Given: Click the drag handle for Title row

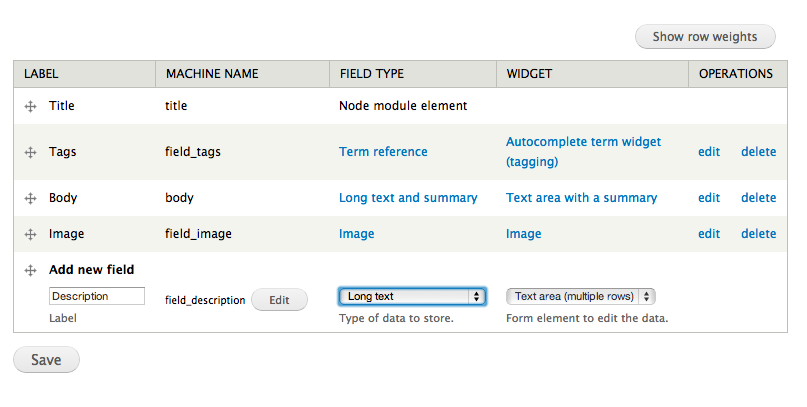Looking at the screenshot, I should (30, 106).
